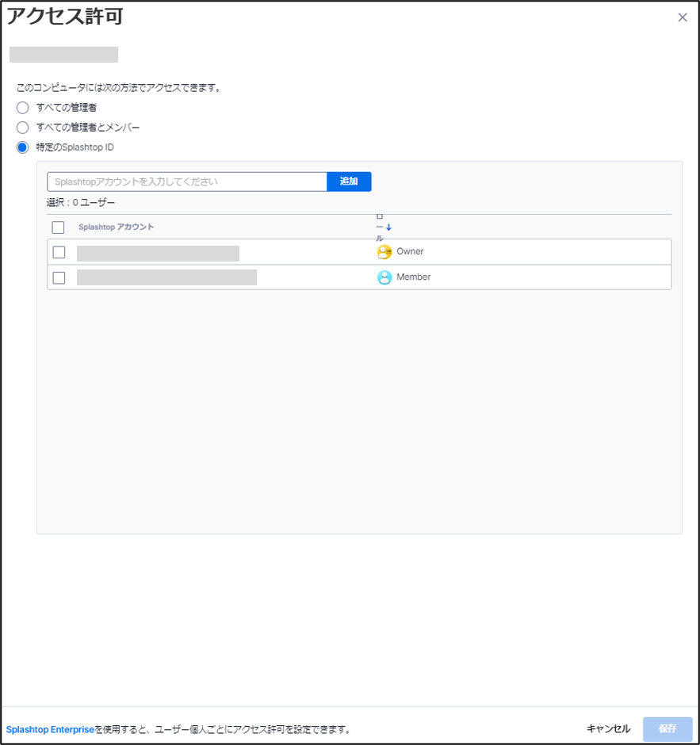700x745 pixels.
Task: Select the すべての管理者 radio option
Action: tap(22, 108)
